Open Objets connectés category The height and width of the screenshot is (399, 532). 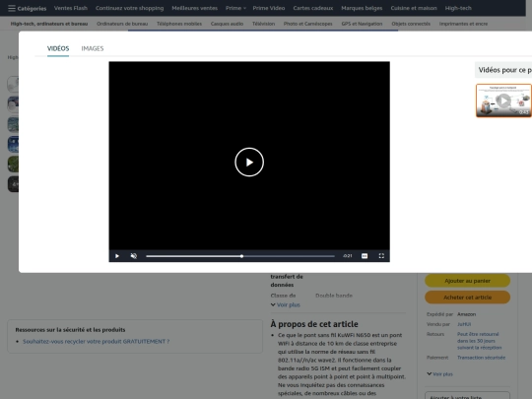coord(411,24)
